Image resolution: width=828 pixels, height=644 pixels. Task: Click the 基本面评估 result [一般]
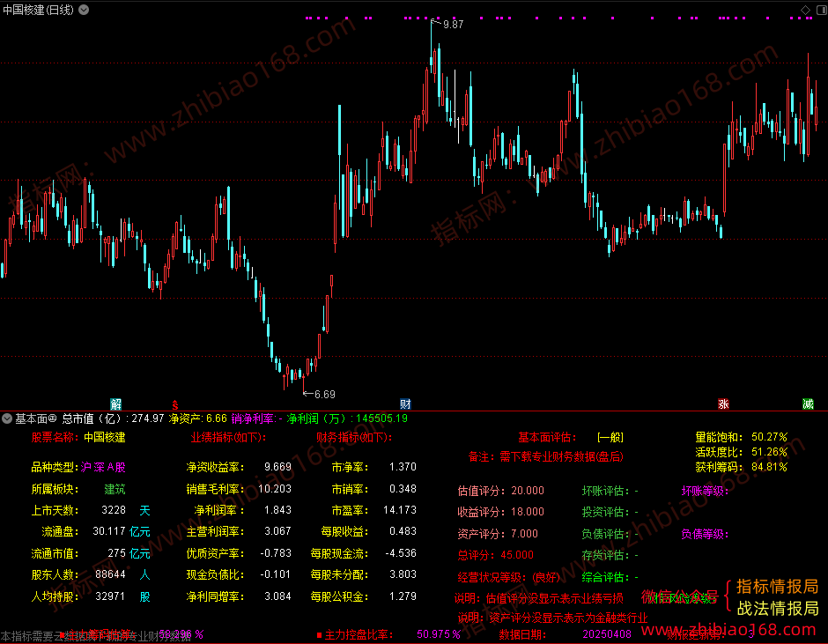610,438
